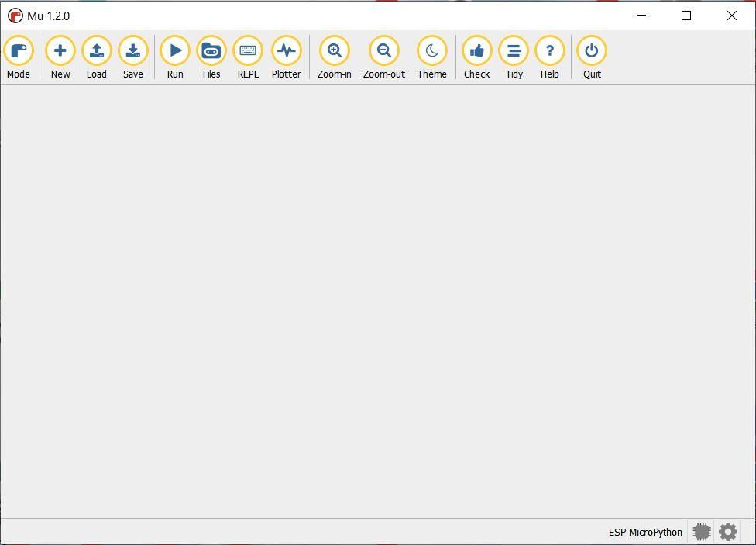Click the Mu logo in the title bar

point(15,16)
